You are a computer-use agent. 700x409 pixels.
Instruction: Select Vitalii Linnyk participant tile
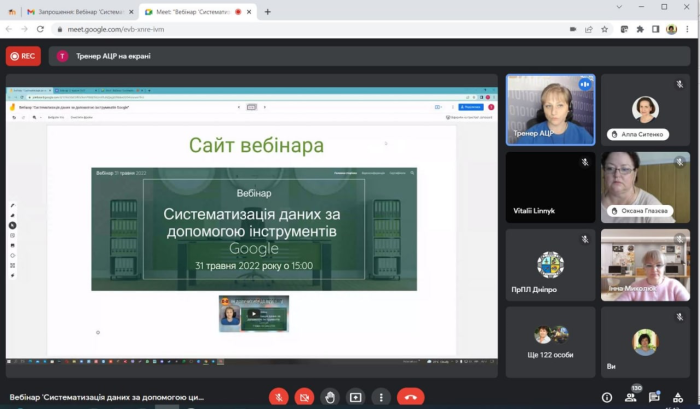pyautogui.click(x=550, y=187)
